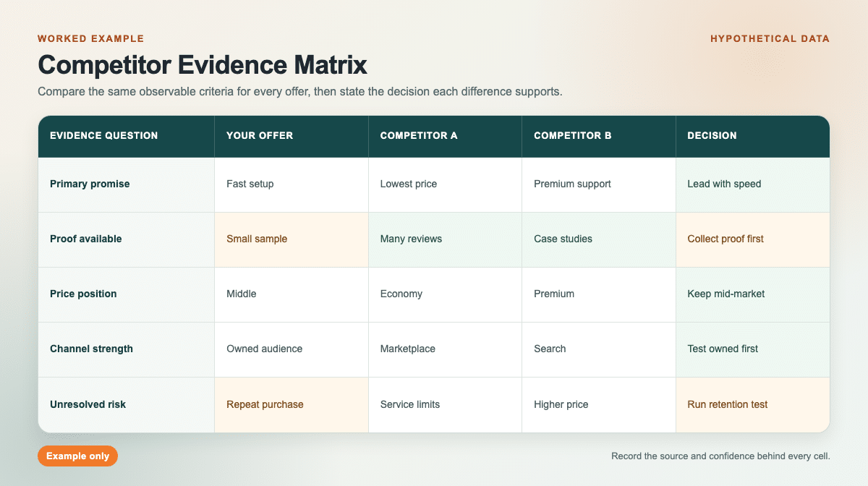868x486 pixels.
Task: Click the 'Record the source and confidence' footnote
Action: (720, 456)
